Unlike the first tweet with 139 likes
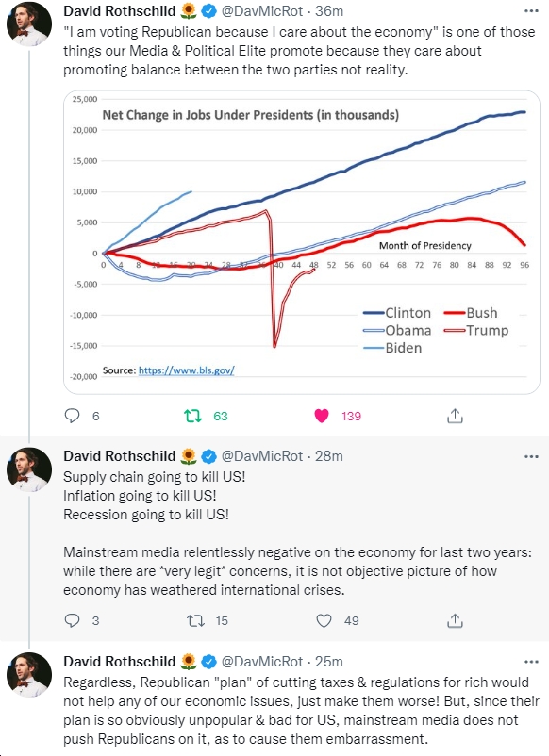The image size is (549, 756). (322, 416)
